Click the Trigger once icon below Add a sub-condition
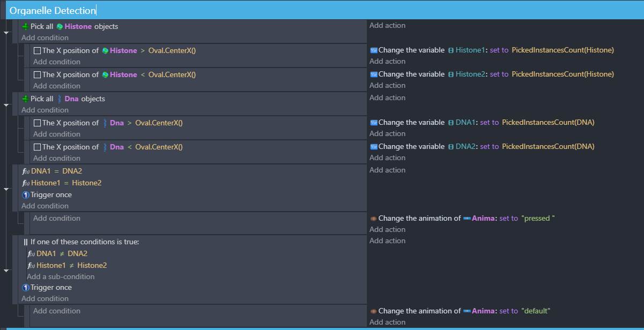The image size is (644, 330). (x=25, y=287)
